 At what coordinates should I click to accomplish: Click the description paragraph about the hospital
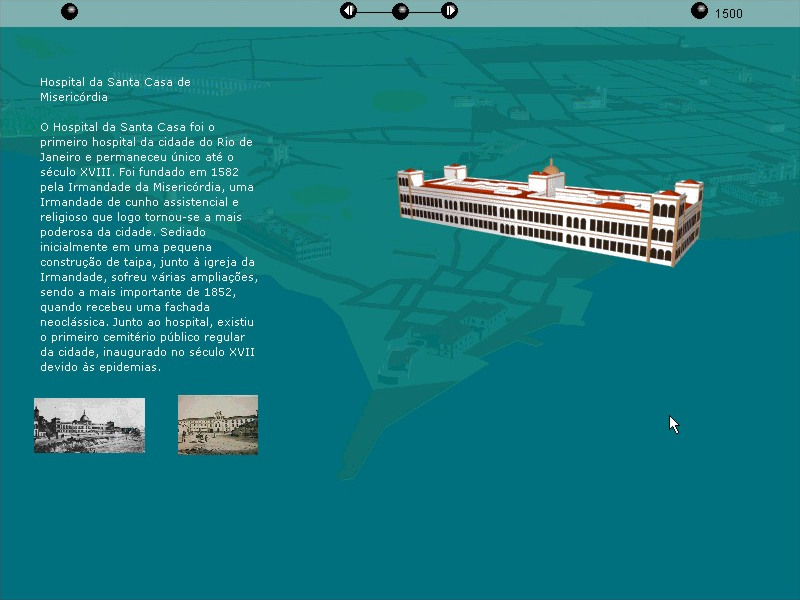148,247
